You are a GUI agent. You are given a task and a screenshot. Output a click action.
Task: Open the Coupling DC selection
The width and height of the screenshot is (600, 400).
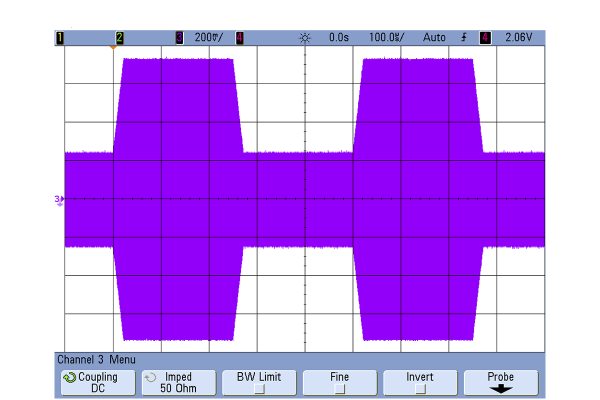coord(98,382)
